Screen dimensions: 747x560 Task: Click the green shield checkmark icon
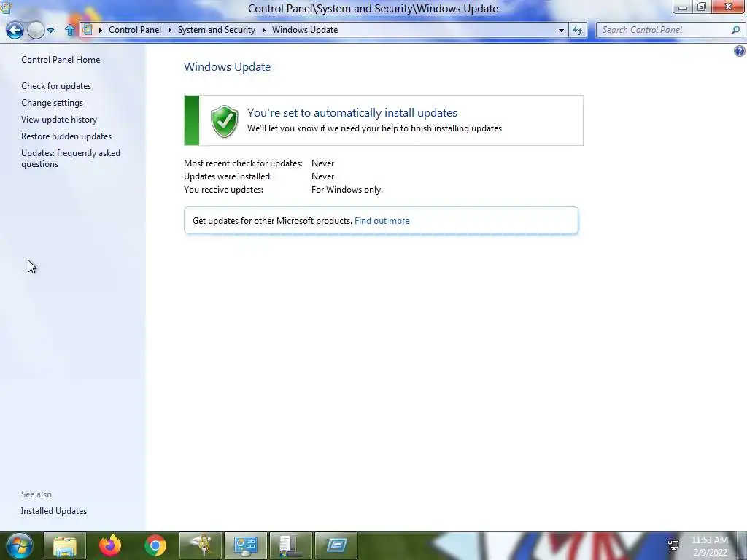tap(225, 122)
